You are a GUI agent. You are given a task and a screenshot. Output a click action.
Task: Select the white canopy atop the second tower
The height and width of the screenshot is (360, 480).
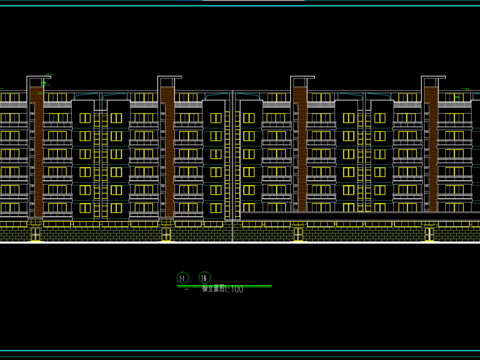(170, 77)
